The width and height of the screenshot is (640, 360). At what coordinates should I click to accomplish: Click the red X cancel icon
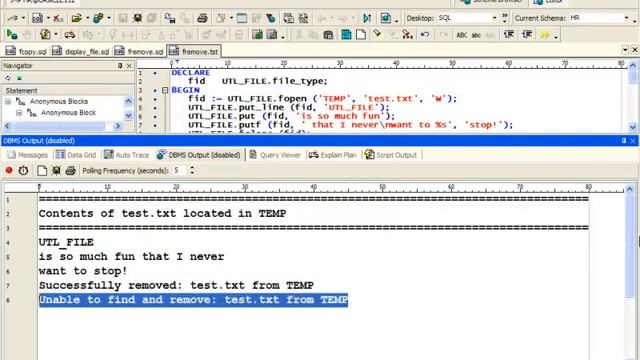point(58,18)
